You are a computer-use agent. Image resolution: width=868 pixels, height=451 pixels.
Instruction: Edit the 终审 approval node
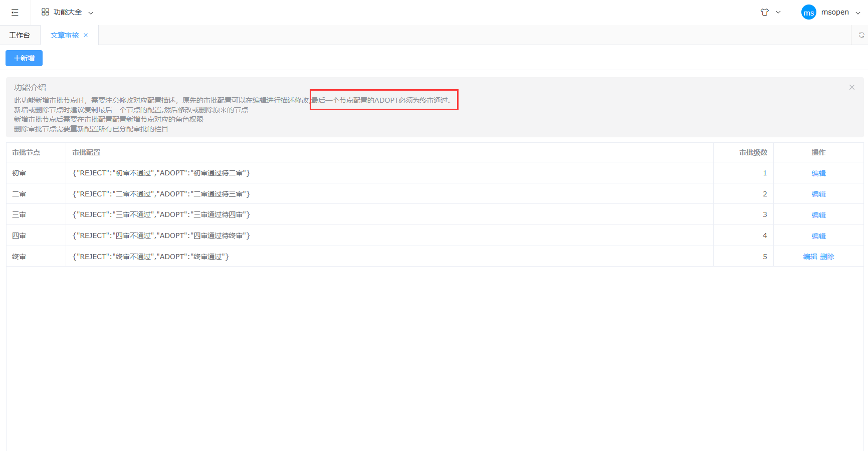pos(810,257)
